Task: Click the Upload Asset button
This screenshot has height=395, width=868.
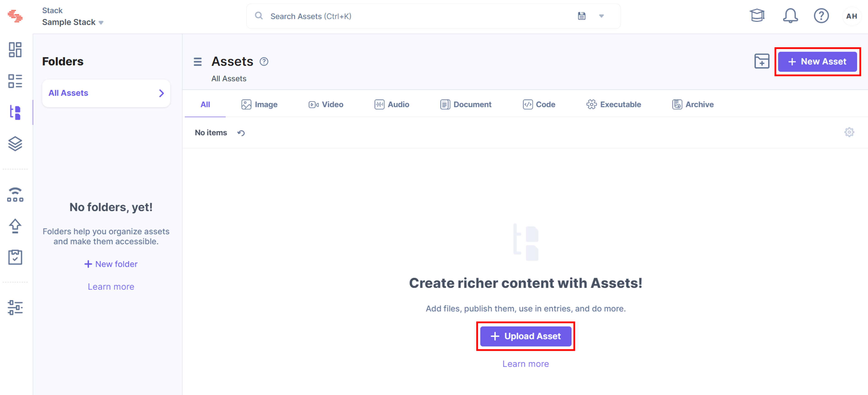Action: 525,336
